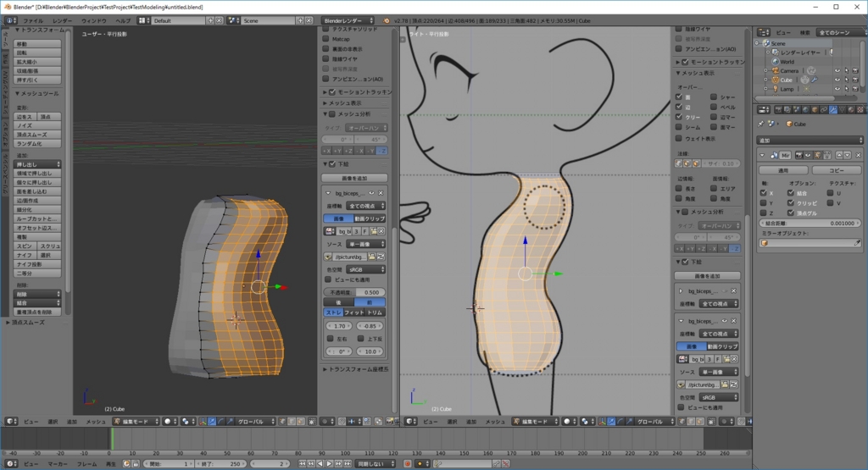Reload the background image in middle panel

381,257
